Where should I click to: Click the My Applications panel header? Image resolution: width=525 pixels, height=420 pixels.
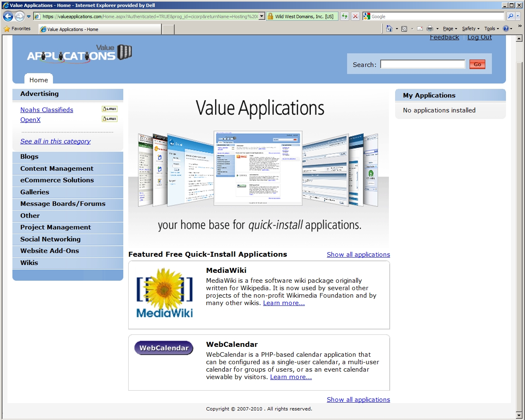[451, 95]
